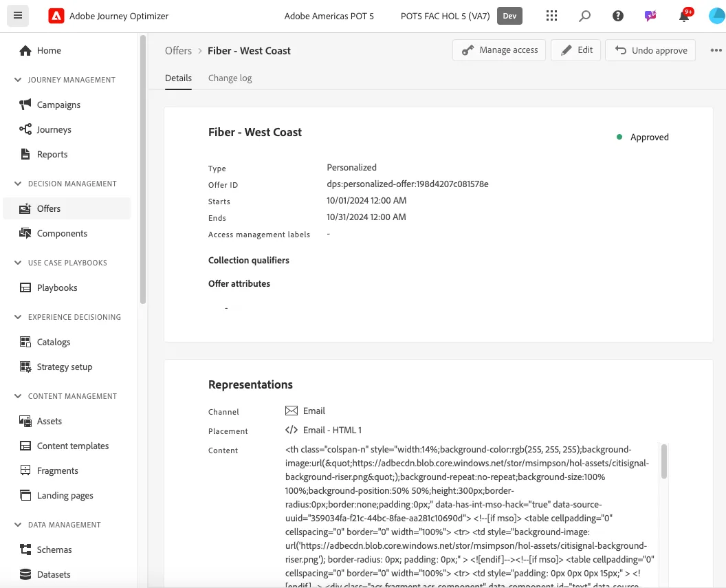Screen dimensions: 726x588
Task: Open the AI assistant chat icon
Action: (650, 16)
